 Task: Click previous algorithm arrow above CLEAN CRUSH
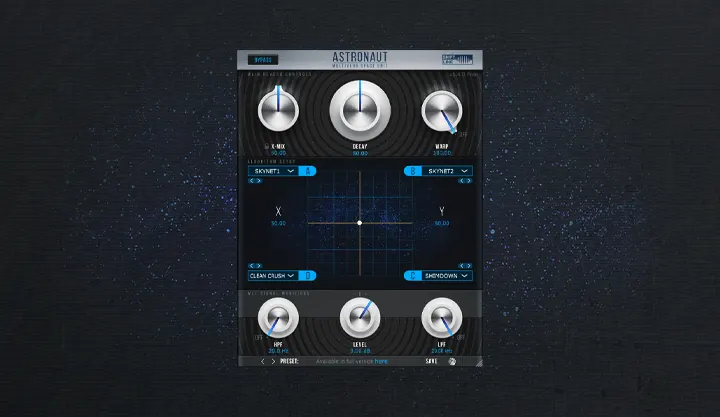pyautogui.click(x=251, y=265)
